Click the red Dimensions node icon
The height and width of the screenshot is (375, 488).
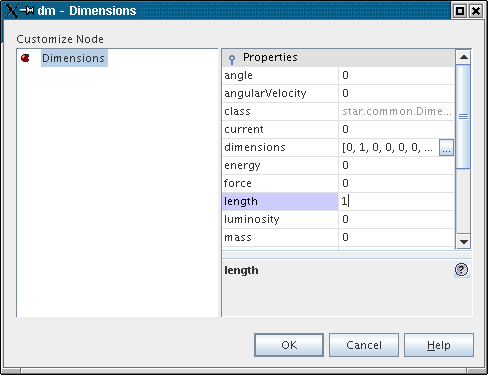(25, 58)
